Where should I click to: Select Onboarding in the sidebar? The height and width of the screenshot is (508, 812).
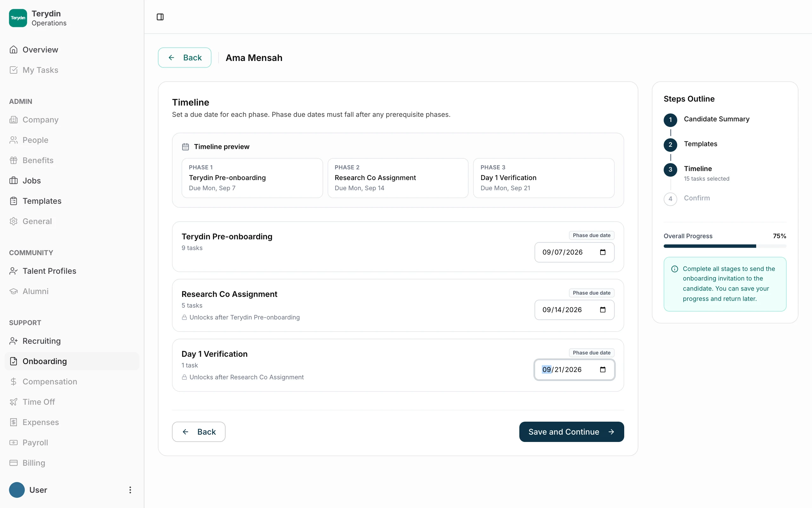(71, 361)
